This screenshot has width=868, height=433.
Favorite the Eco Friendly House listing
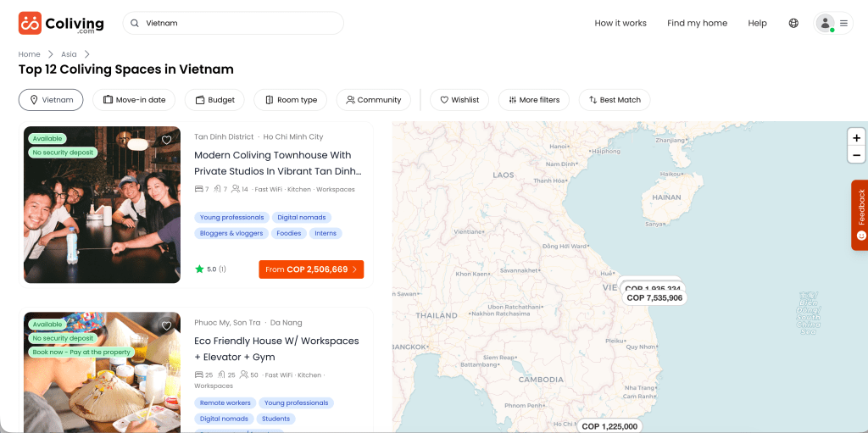[167, 325]
